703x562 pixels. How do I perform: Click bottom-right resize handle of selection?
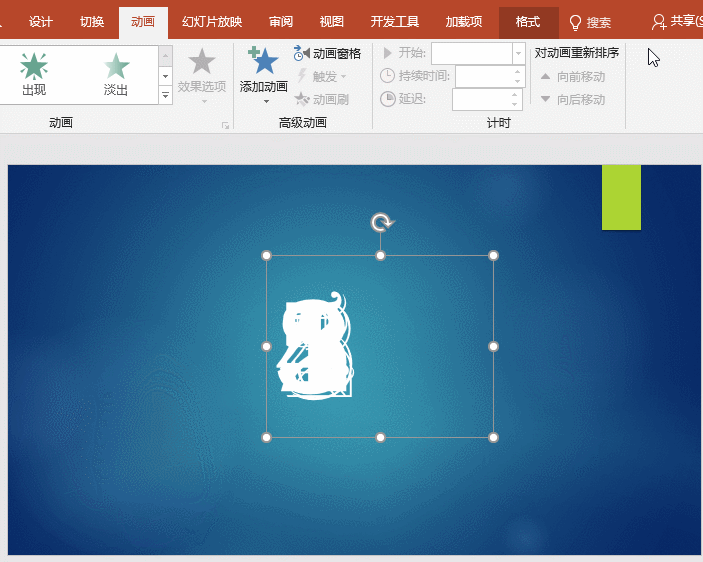(493, 437)
